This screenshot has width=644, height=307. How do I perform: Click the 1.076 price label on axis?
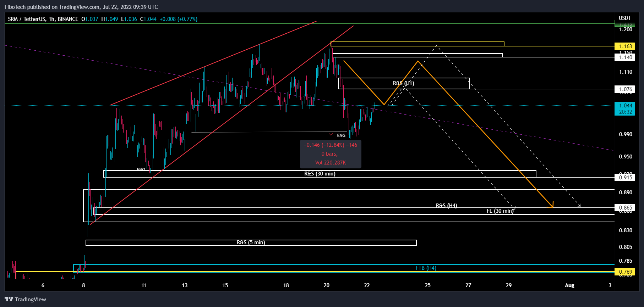pos(625,89)
